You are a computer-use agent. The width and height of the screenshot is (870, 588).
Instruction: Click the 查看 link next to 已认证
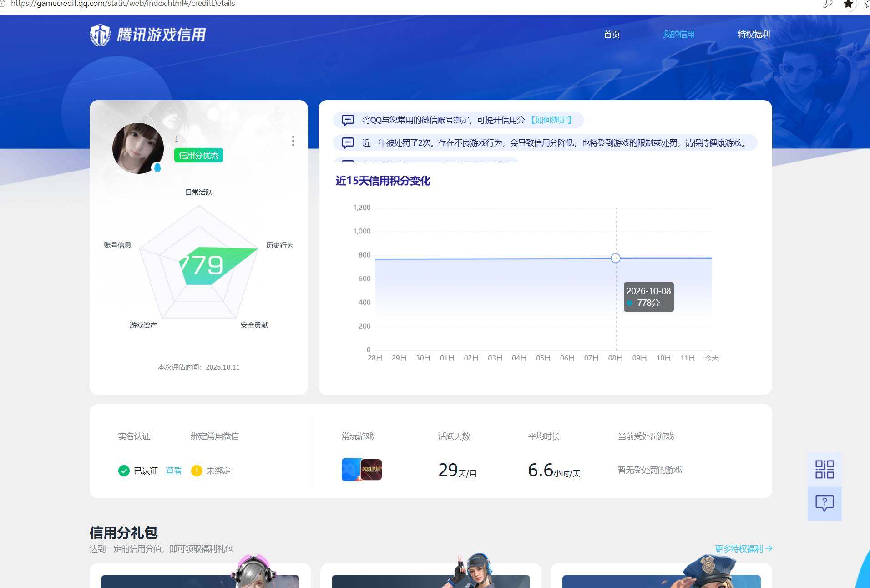[x=174, y=471]
